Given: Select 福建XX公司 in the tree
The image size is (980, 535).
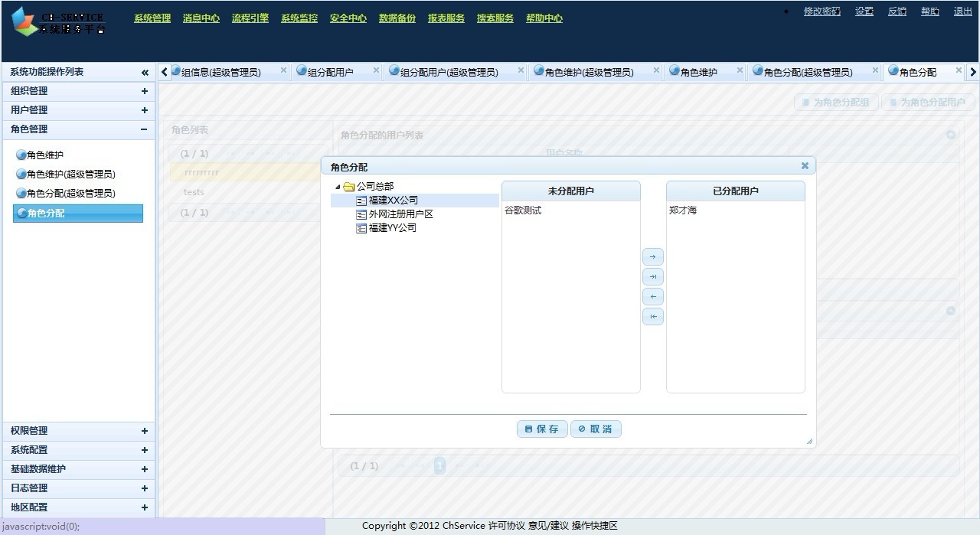Looking at the screenshot, I should pyautogui.click(x=394, y=201).
